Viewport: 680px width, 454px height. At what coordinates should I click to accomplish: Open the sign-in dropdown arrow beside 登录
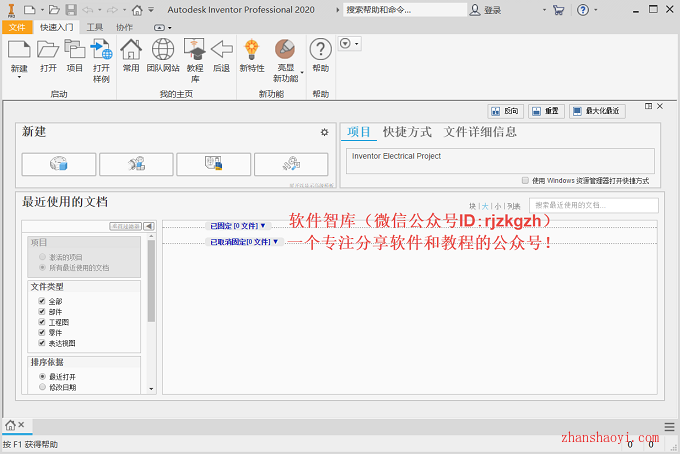point(544,10)
